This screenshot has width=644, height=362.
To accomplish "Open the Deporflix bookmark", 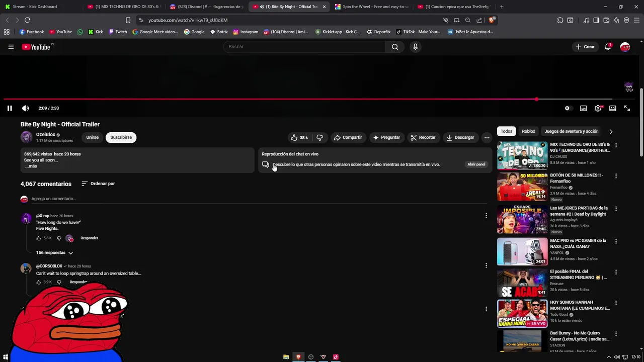I will click(x=378, y=32).
